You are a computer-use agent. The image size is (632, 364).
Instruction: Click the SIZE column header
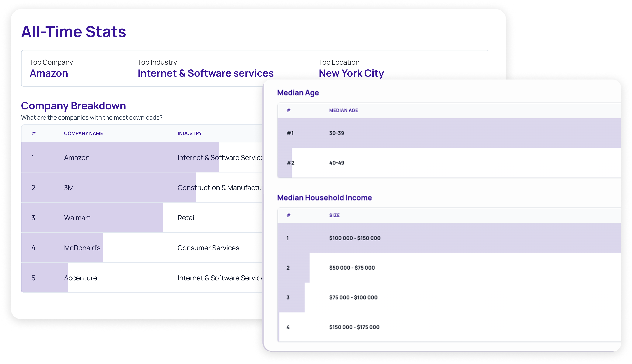tap(334, 215)
